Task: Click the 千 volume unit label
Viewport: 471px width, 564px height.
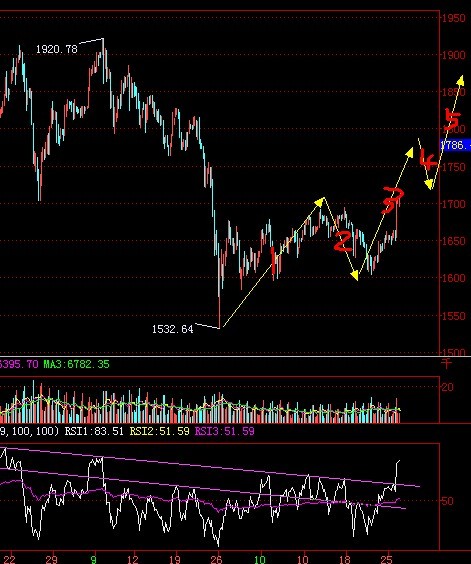Action: click(x=446, y=364)
